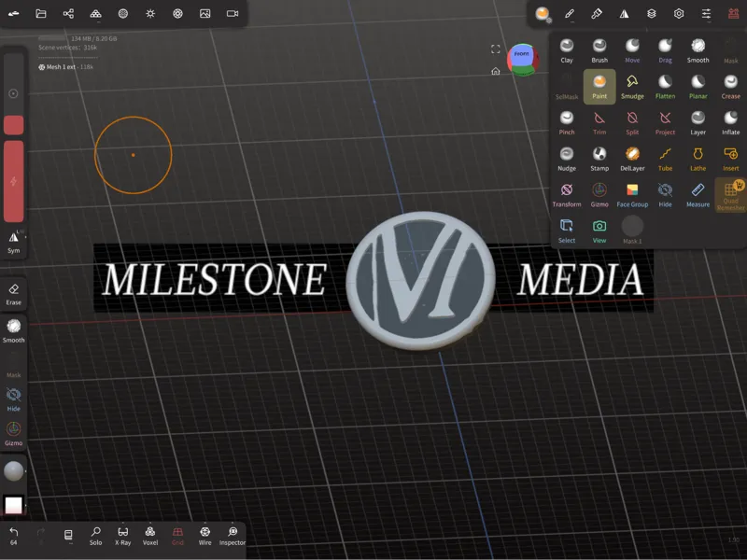Select the Brush tool
This screenshot has height=560, width=747.
point(599,50)
